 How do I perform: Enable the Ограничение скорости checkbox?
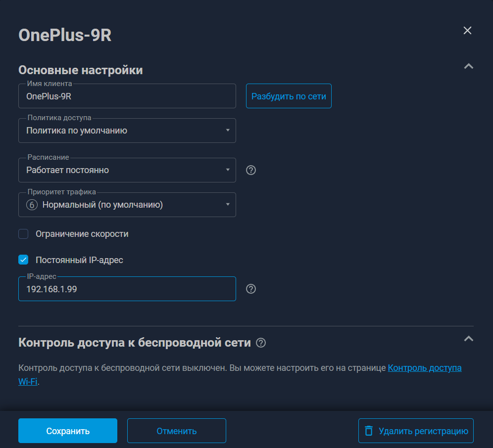pos(23,234)
